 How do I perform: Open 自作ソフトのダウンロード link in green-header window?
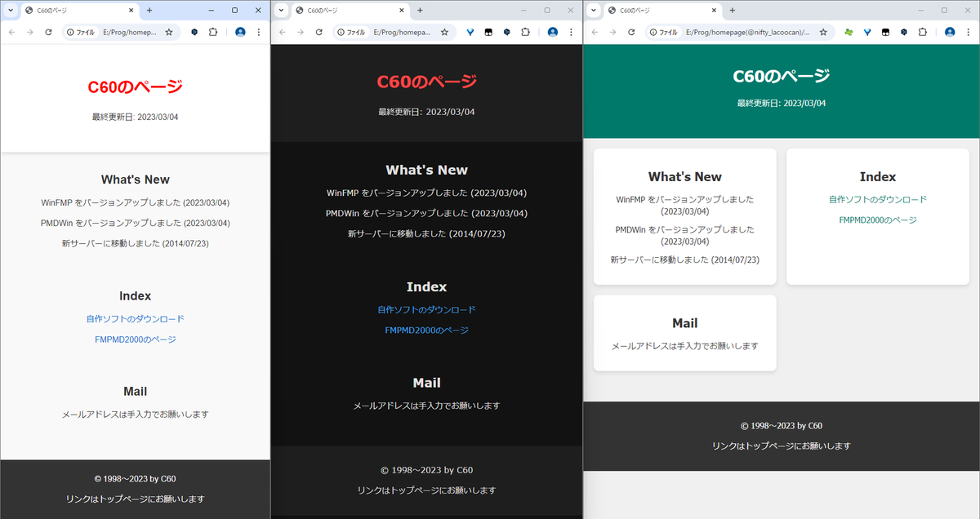[x=878, y=199]
